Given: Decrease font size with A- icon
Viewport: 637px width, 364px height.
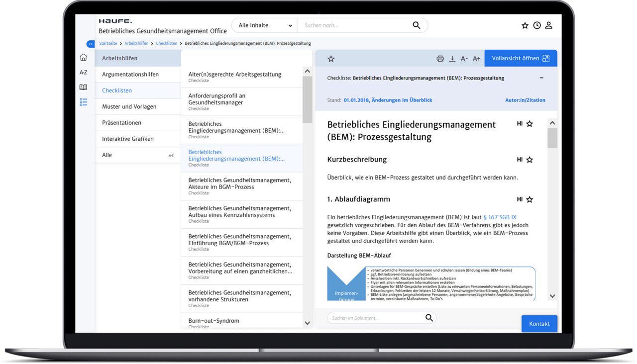Looking at the screenshot, I should coord(464,59).
